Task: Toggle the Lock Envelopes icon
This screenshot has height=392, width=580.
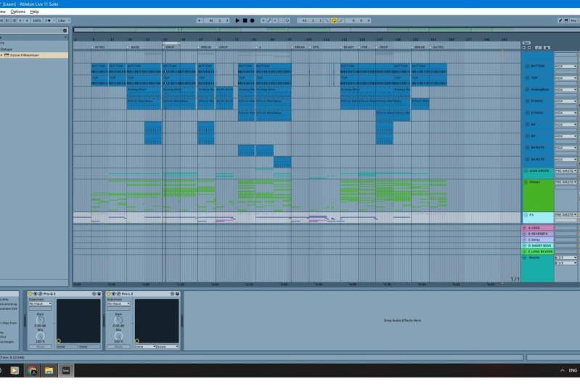Action: tap(547, 48)
